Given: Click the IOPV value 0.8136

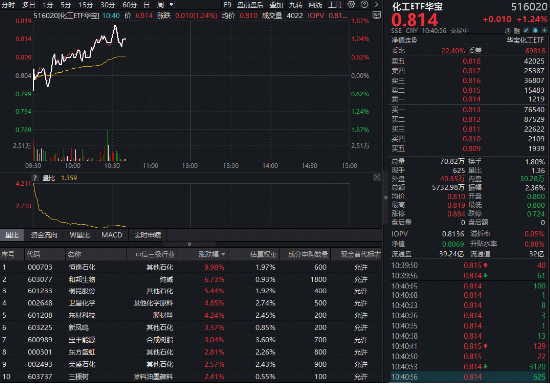Looking at the screenshot, I should [x=453, y=234].
